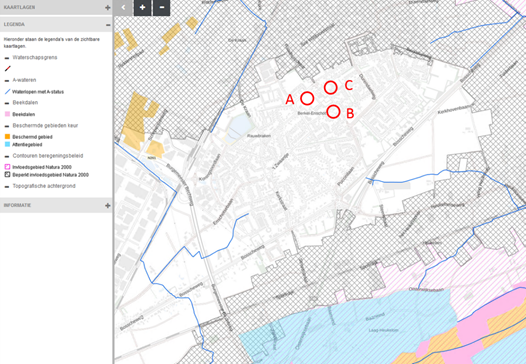Screen dimensions: 526x364
Task: Zoom in with the plus button
Action: pos(142,7)
